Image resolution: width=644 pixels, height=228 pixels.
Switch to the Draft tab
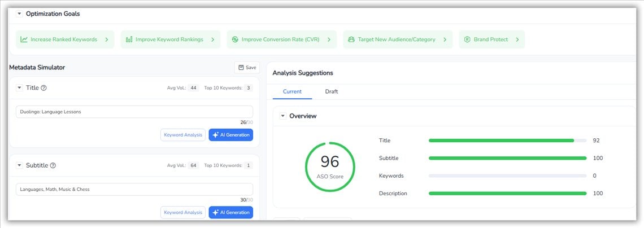tap(332, 91)
